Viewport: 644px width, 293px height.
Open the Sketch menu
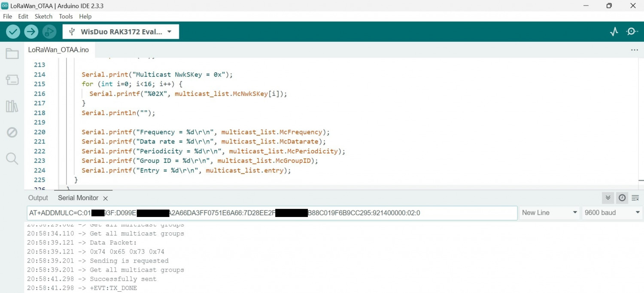pos(43,16)
